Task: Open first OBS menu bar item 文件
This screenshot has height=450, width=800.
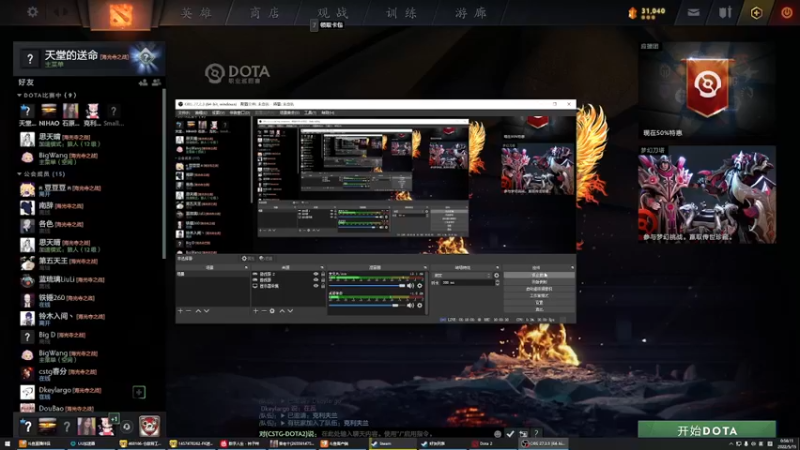Action: 184,113
